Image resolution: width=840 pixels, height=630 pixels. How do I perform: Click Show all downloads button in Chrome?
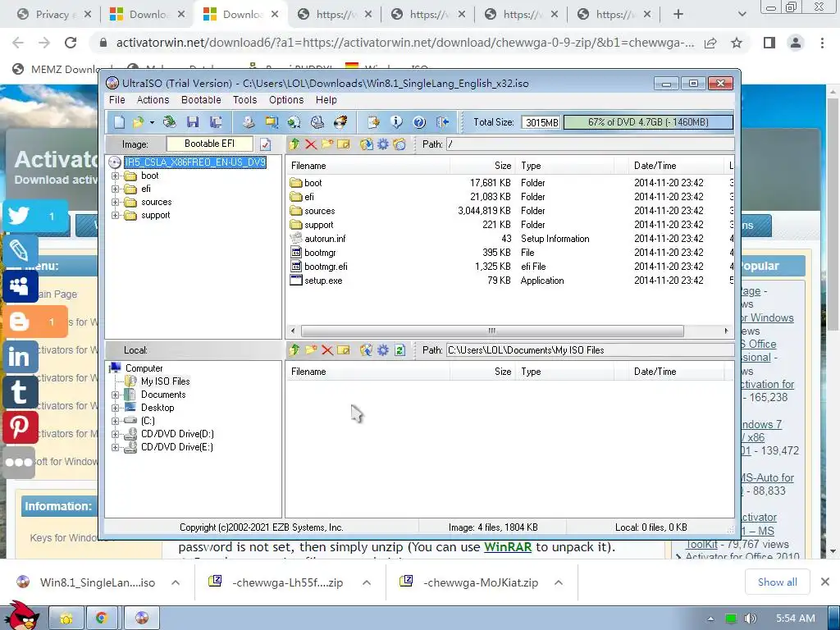[778, 582]
